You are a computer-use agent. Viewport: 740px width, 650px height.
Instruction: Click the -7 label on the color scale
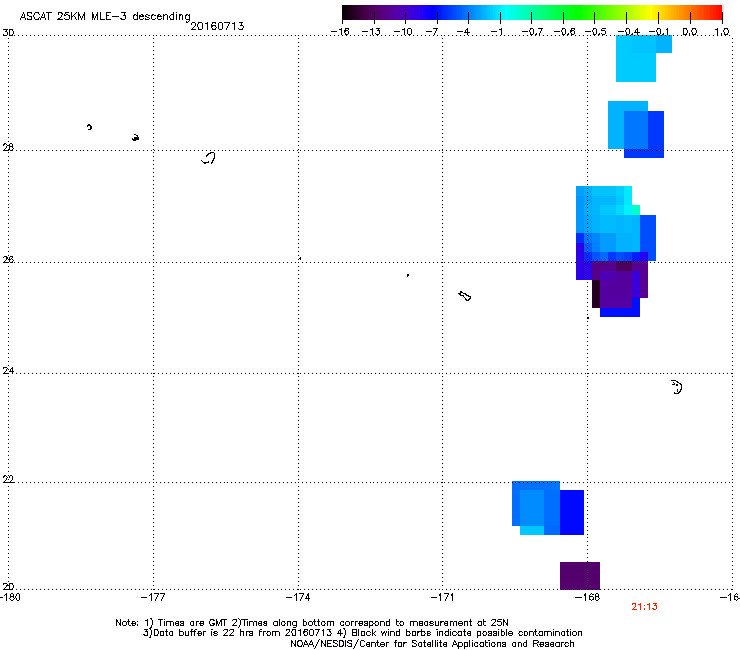pyautogui.click(x=431, y=32)
